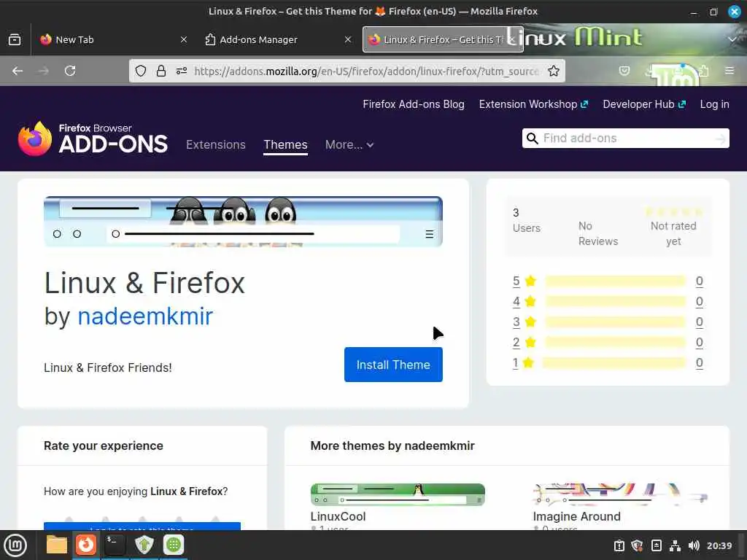Launch the Terminal from taskbar

point(115,545)
